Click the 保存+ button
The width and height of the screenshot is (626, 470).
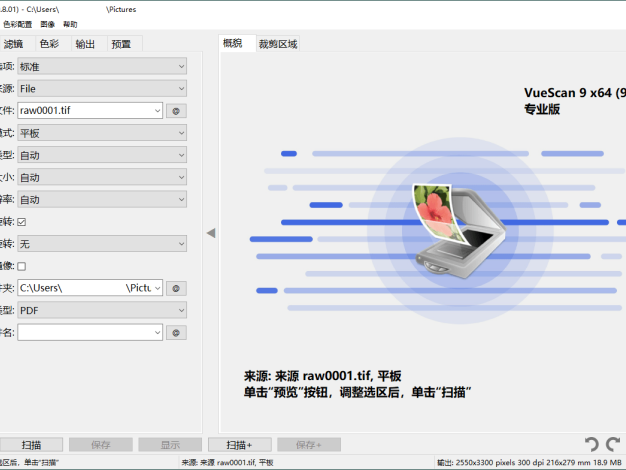(x=309, y=445)
